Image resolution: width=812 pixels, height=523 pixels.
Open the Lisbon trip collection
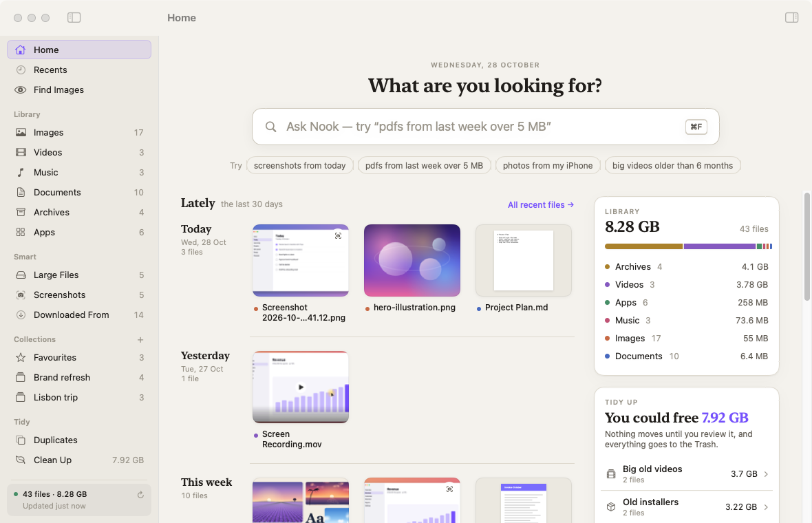point(79,398)
